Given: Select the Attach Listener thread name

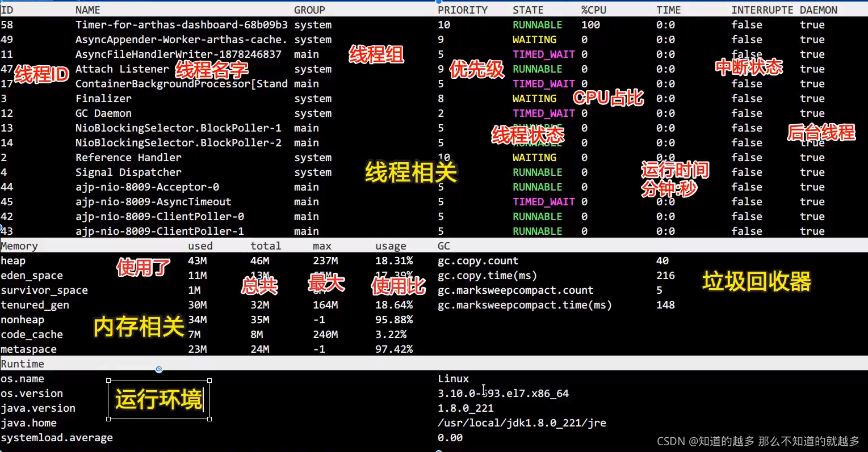Looking at the screenshot, I should (x=122, y=69).
